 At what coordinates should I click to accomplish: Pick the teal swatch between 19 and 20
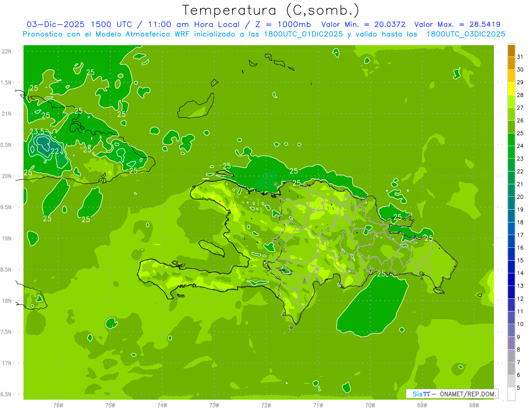coord(511,204)
